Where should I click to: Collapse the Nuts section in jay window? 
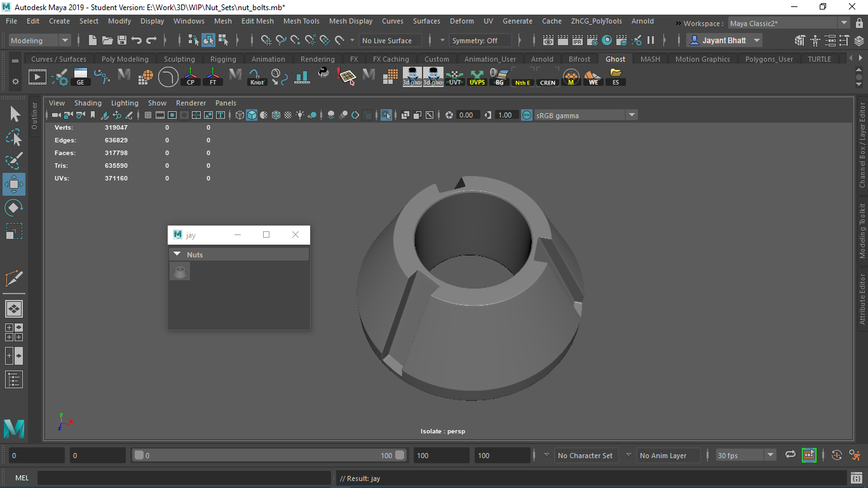pos(177,254)
